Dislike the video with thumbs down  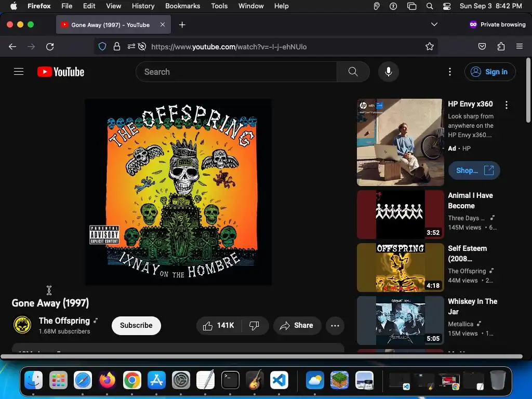(x=254, y=325)
